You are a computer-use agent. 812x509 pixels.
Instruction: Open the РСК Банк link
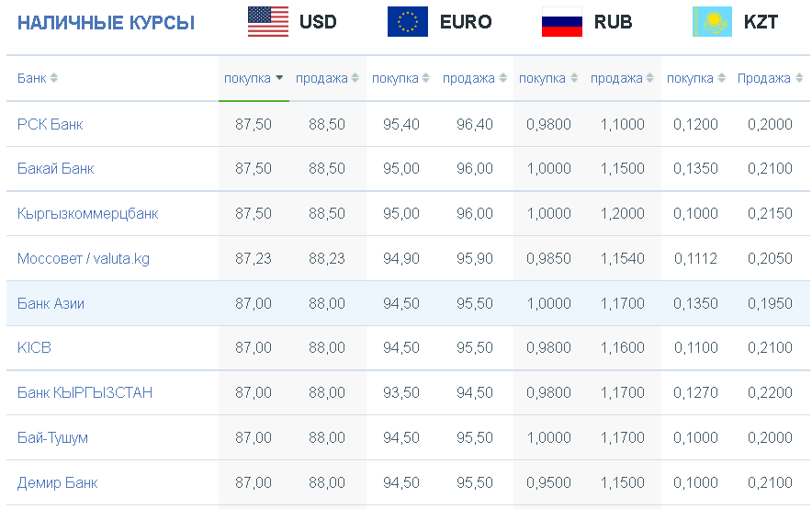(51, 124)
